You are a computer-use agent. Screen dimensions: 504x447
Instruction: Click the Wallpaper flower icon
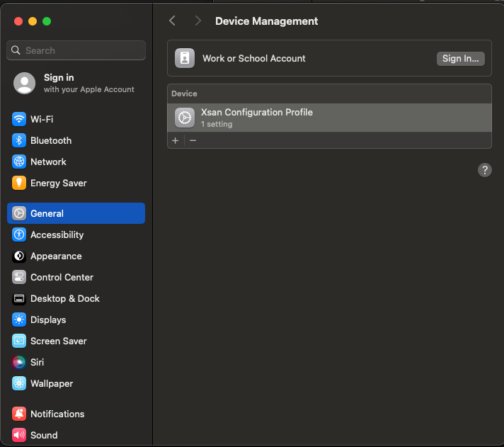coord(19,383)
